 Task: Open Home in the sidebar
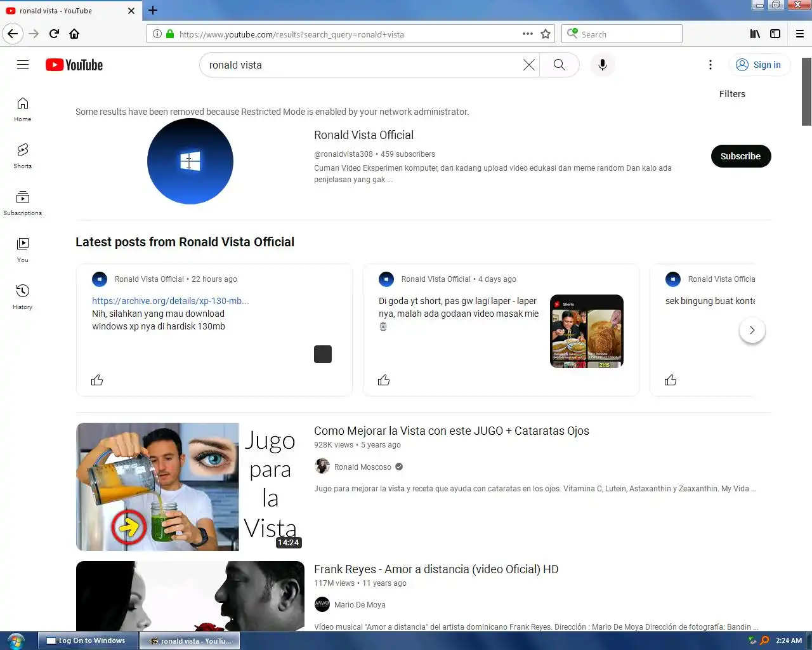tap(23, 109)
